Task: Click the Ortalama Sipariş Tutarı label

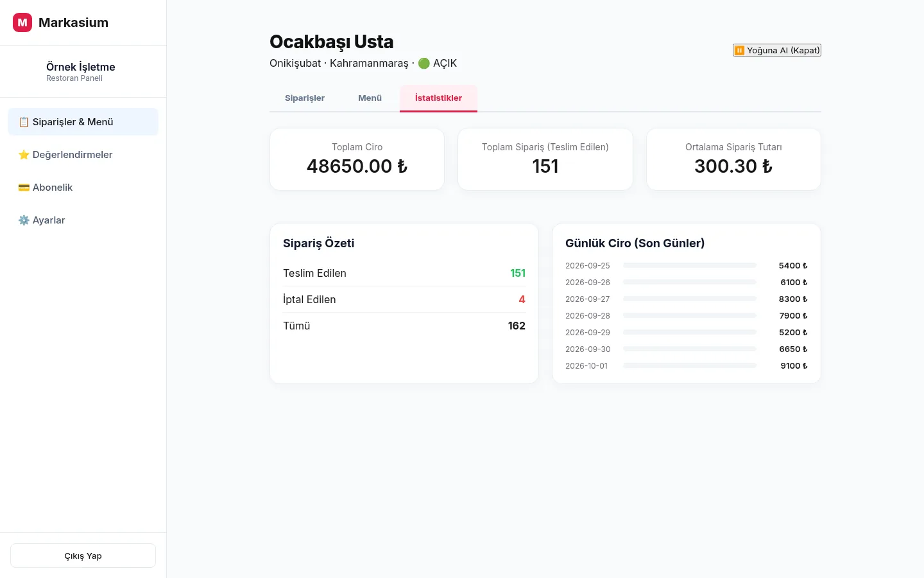Action: [x=733, y=147]
